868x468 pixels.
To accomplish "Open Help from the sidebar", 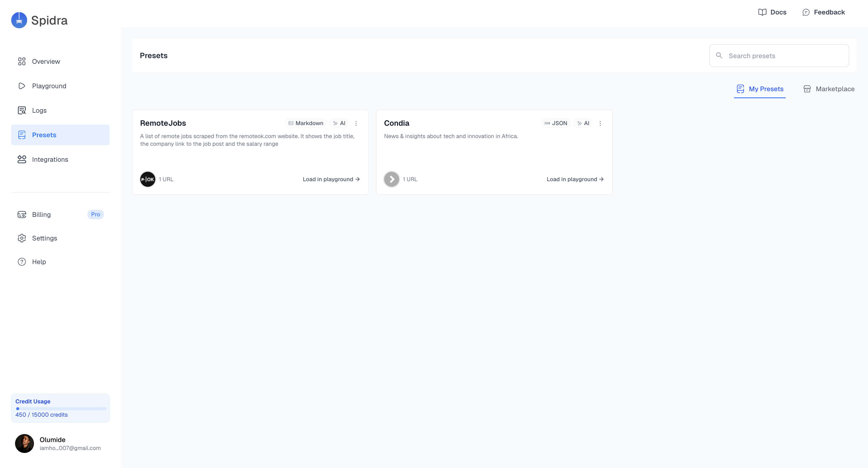I will click(x=39, y=262).
